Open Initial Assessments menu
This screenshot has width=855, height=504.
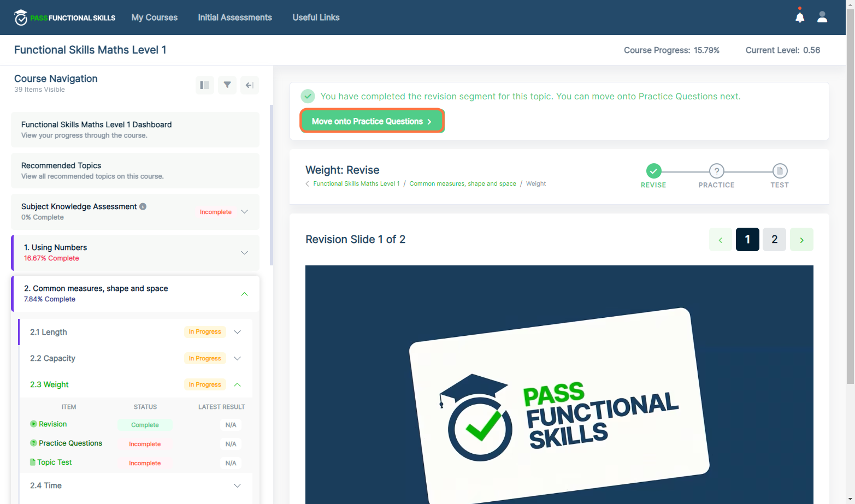(235, 17)
